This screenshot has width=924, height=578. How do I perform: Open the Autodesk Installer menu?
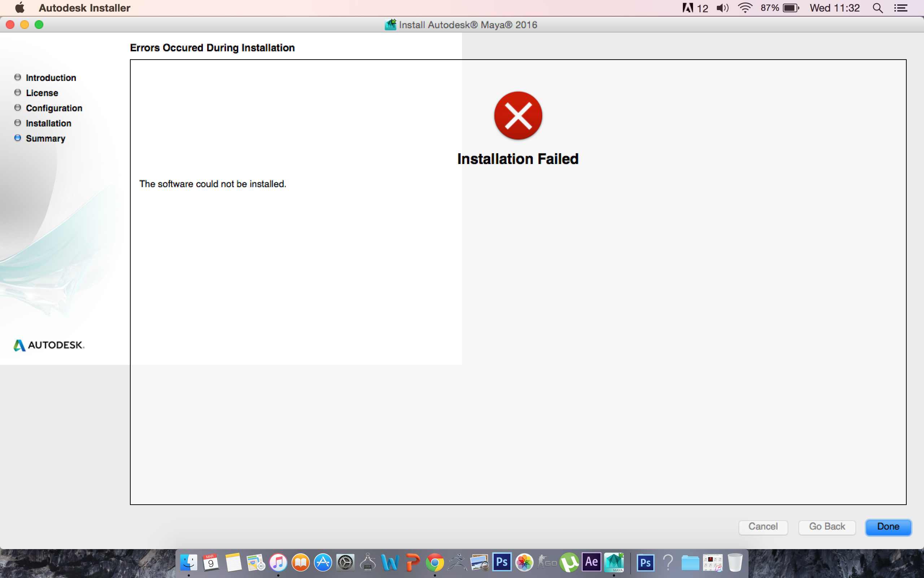[x=84, y=8]
